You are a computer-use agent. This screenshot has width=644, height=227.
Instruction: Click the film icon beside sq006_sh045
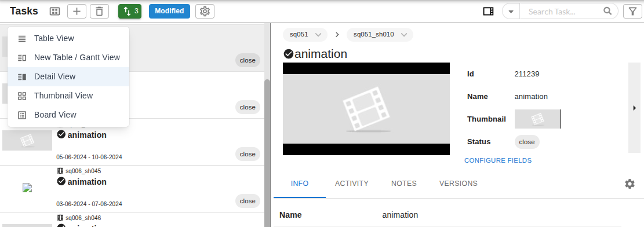click(60, 171)
